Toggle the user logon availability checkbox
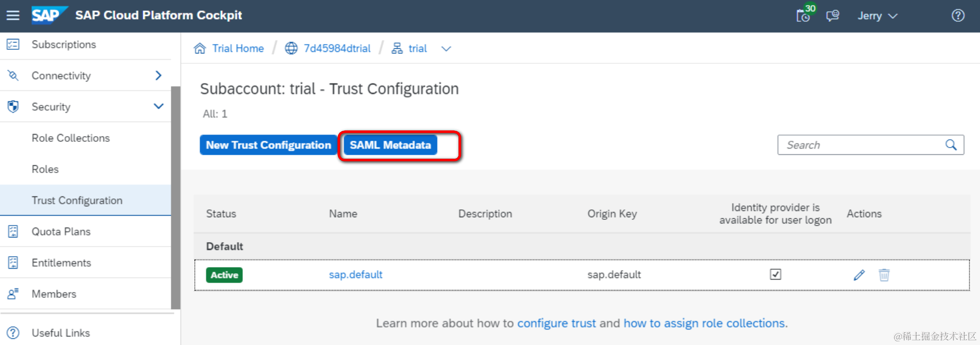 tap(775, 274)
